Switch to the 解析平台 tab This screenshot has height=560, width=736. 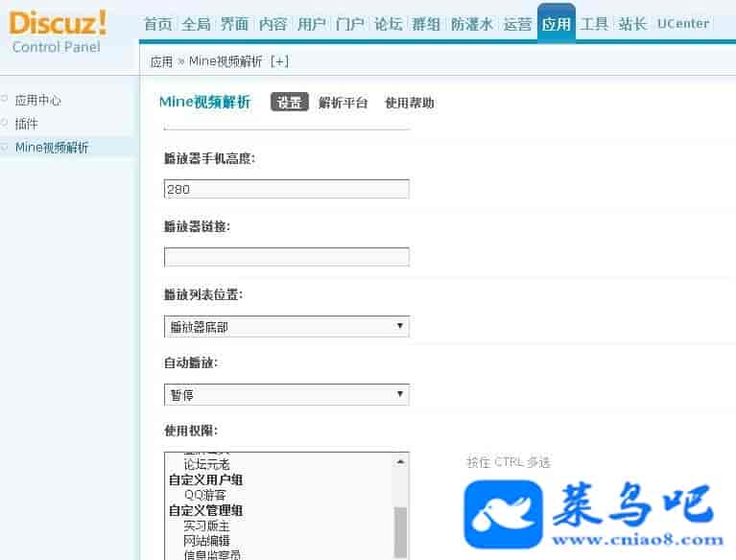[344, 103]
